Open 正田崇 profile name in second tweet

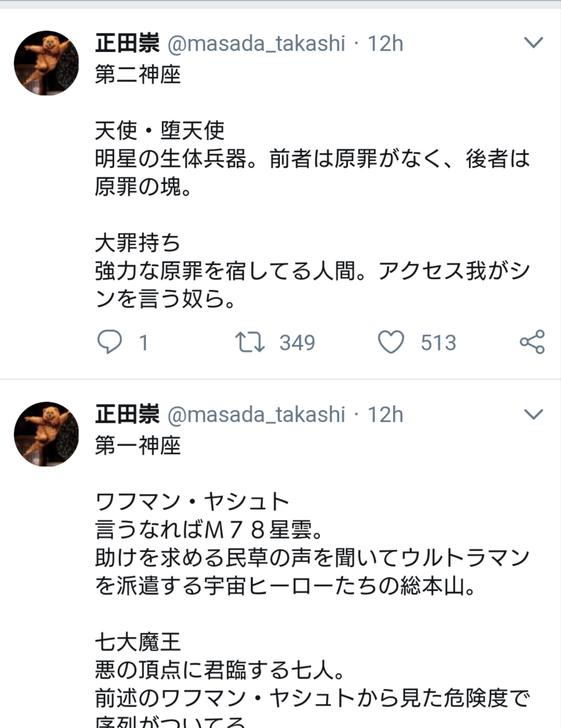point(127,415)
